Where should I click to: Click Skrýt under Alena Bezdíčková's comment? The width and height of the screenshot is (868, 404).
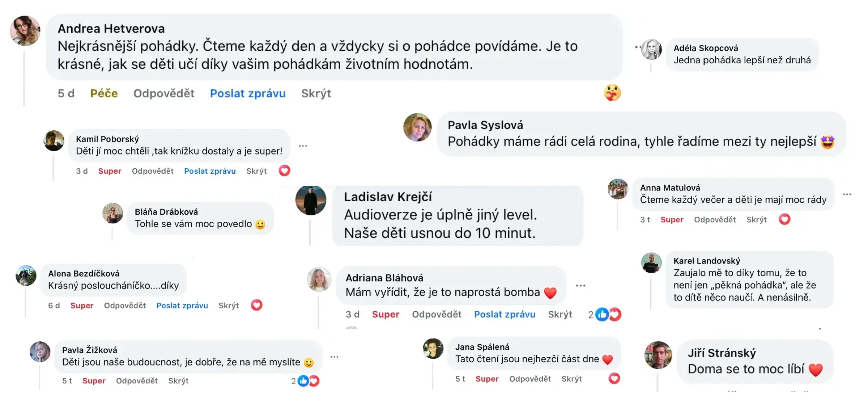(x=229, y=306)
